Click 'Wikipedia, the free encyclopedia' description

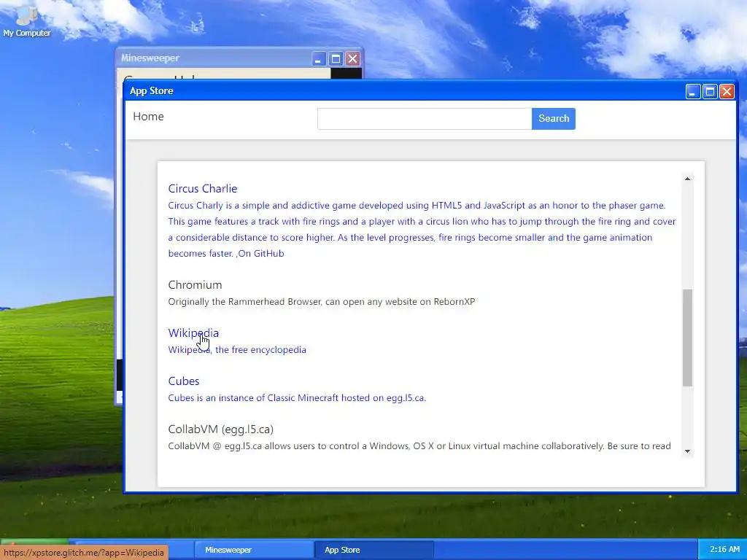[x=237, y=349]
